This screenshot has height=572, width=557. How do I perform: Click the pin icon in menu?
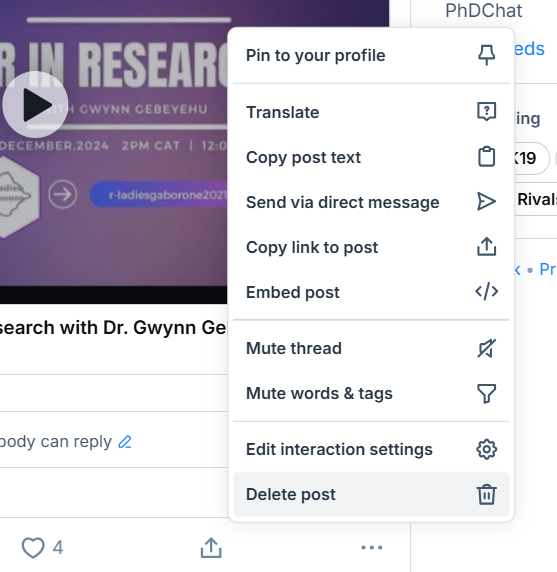[487, 55]
